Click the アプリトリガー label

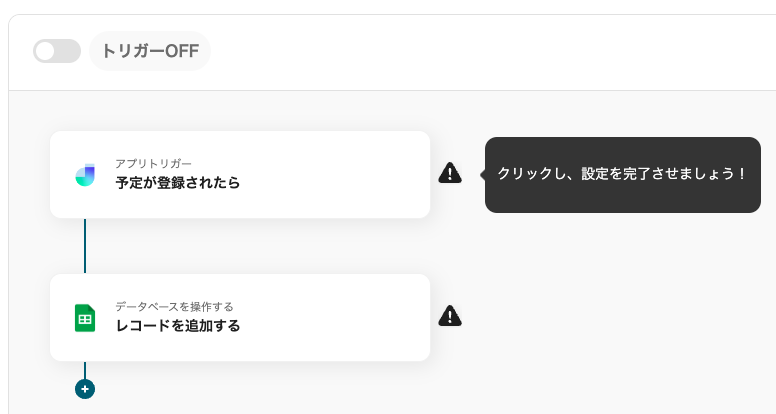pyautogui.click(x=153, y=163)
